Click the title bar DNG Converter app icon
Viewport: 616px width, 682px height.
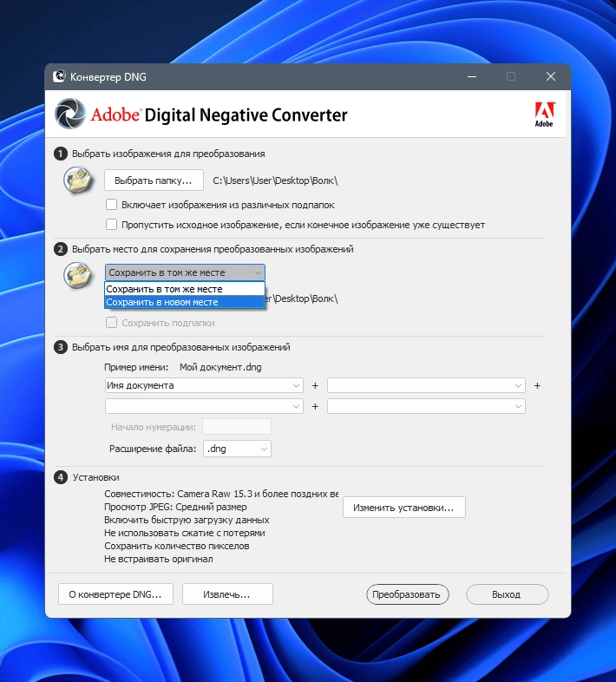click(x=59, y=76)
